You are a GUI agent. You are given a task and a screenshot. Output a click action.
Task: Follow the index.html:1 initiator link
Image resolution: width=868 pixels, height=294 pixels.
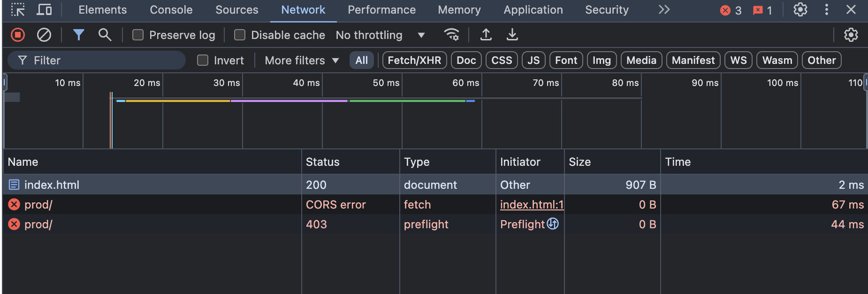click(x=532, y=205)
